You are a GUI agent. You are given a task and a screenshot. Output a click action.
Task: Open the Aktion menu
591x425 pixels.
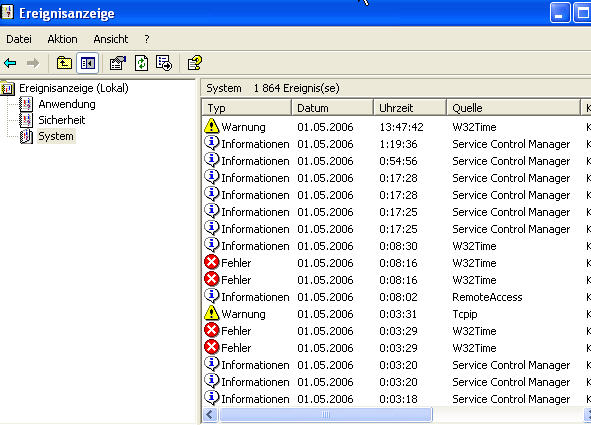[x=62, y=39]
